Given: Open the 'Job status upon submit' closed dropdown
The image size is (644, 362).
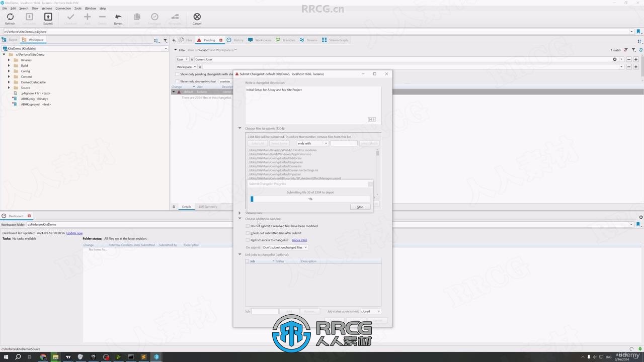Looking at the screenshot, I should 370,311.
